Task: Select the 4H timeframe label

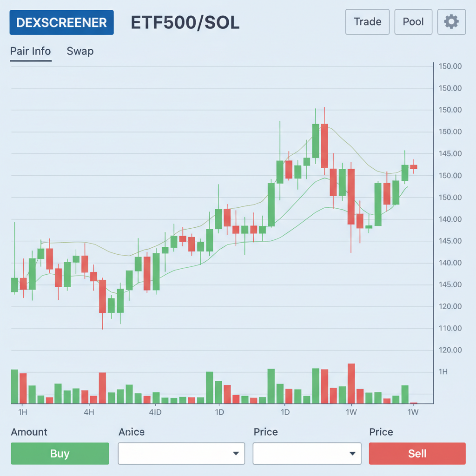Action: coord(89,412)
